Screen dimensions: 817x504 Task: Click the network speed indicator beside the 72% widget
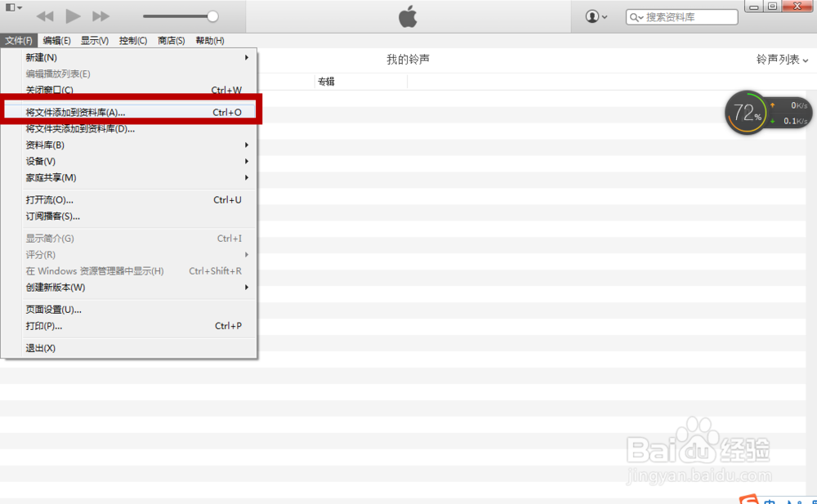[790, 113]
